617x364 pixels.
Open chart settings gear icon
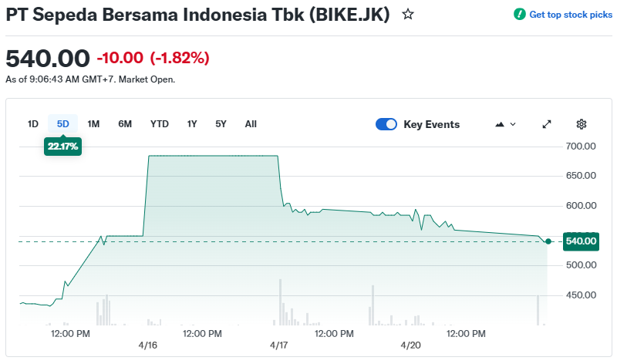click(x=582, y=124)
